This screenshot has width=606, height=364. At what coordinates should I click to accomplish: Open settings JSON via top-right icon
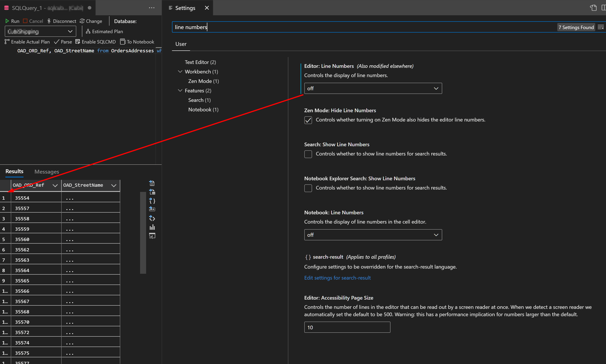pos(594,8)
